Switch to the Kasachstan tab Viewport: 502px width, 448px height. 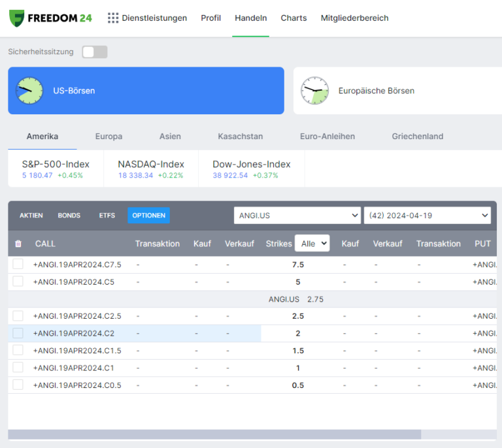241,136
